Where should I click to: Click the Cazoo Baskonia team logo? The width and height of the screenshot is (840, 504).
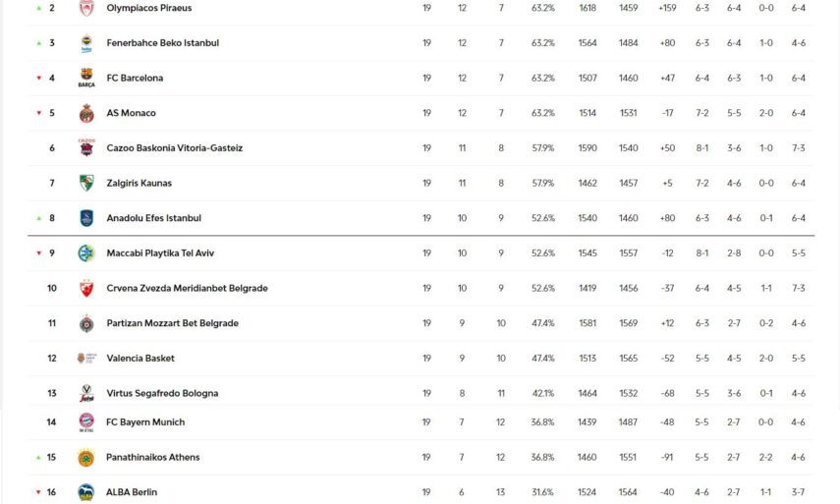[86, 148]
